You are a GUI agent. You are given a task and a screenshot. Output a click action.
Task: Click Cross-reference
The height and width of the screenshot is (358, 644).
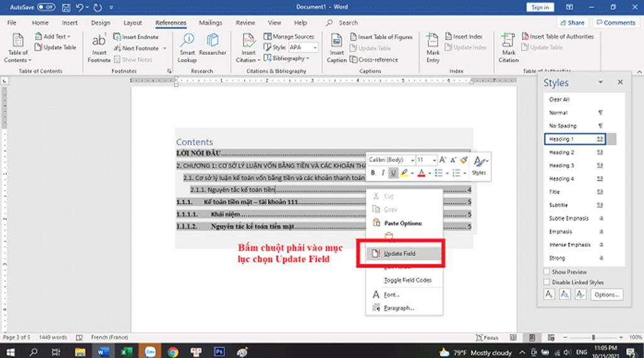374,60
